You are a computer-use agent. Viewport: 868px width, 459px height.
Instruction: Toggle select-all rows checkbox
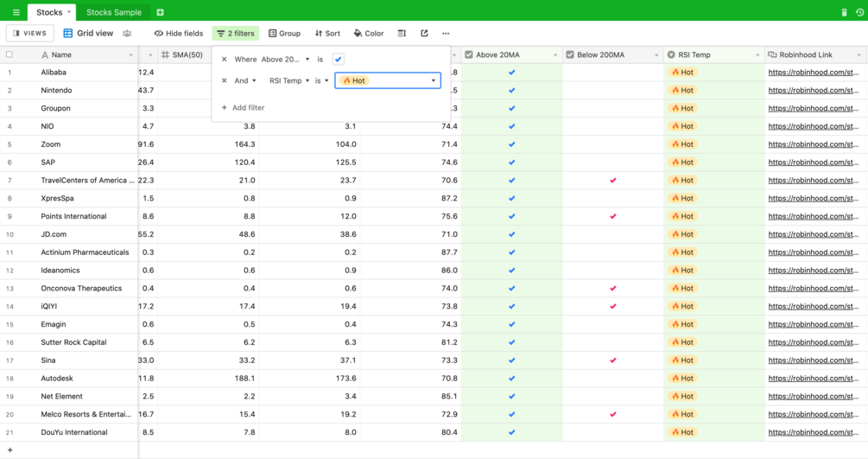click(10, 54)
